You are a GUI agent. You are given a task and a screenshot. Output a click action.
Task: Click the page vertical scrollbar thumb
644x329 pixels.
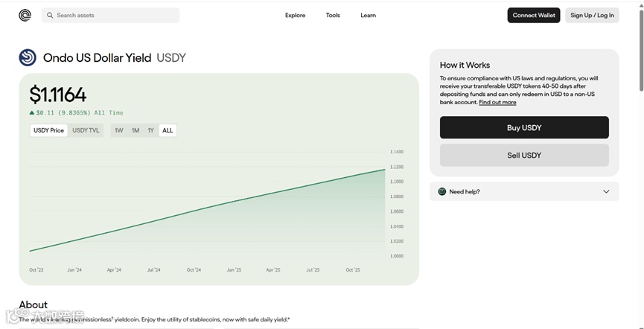(641, 49)
